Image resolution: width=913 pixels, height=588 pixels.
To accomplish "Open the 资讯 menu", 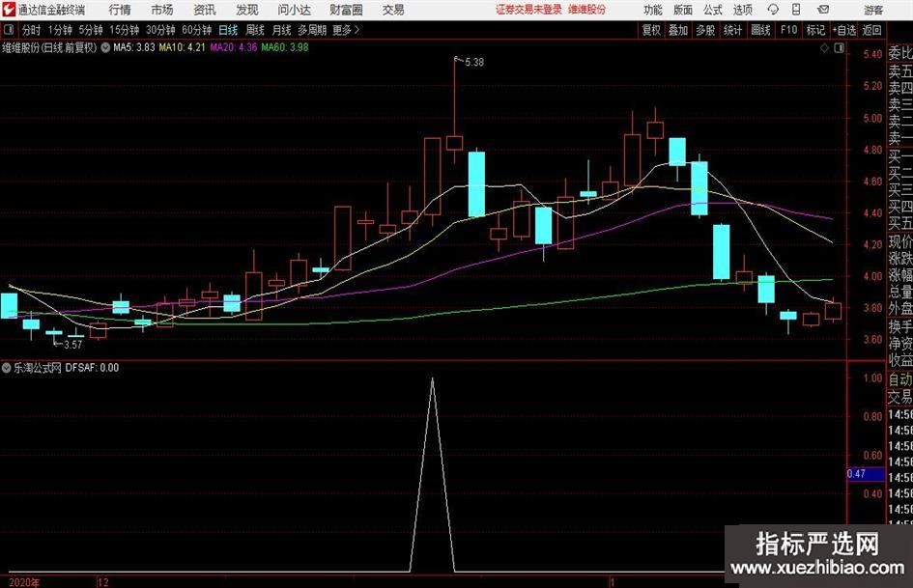I will 205,10.
